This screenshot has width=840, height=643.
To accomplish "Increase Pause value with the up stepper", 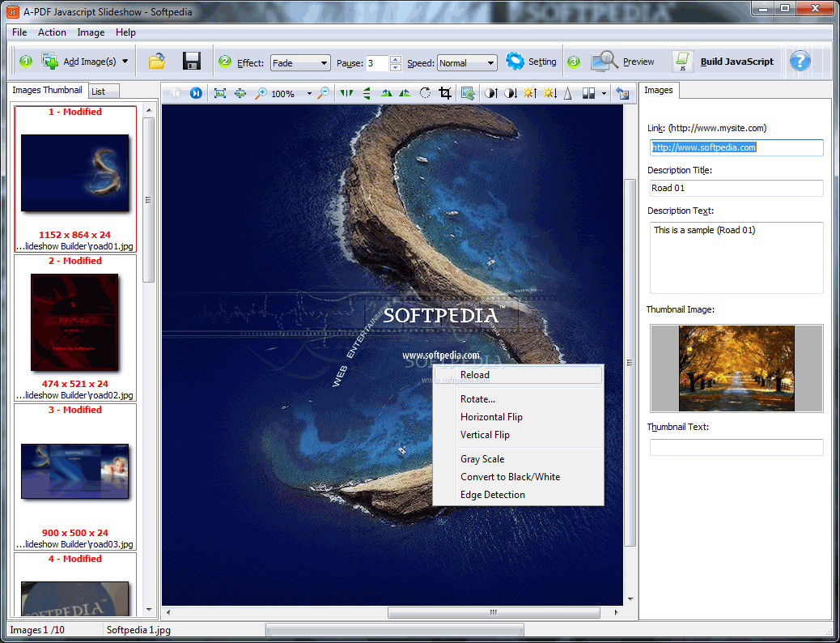I will 396,59.
